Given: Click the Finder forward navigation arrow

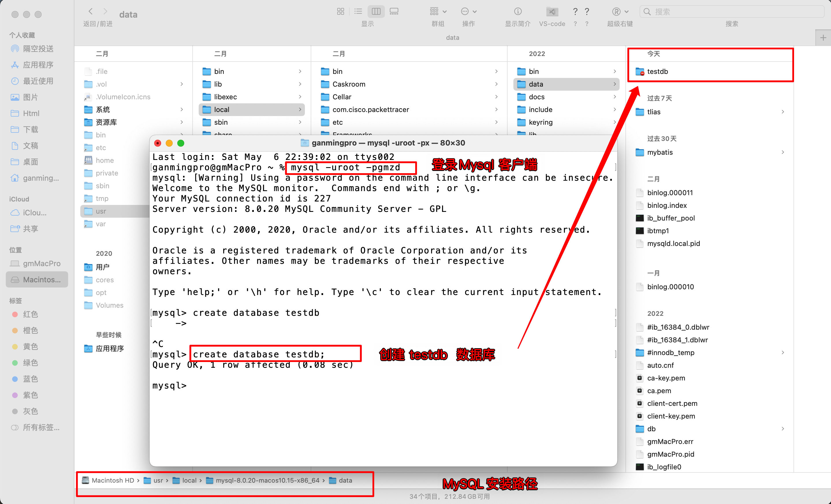Looking at the screenshot, I should click(x=105, y=12).
